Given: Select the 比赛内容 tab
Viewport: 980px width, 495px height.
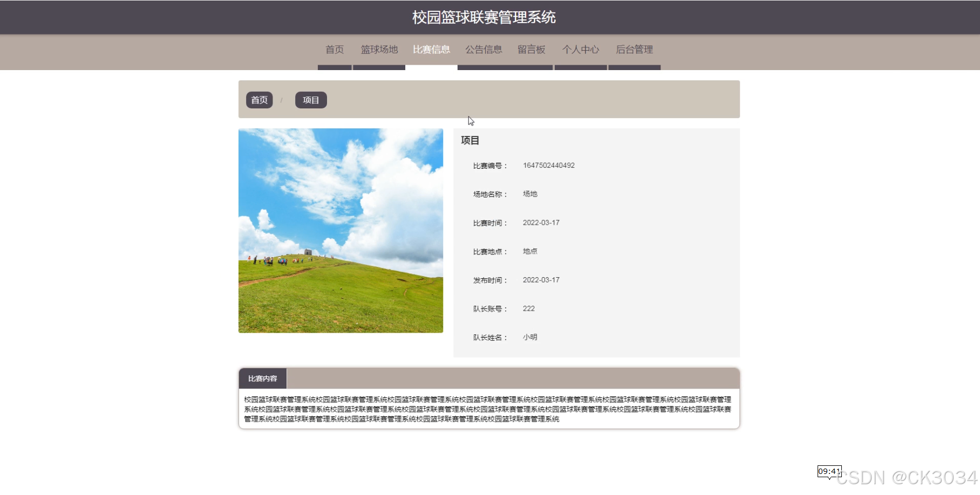Looking at the screenshot, I should 263,379.
